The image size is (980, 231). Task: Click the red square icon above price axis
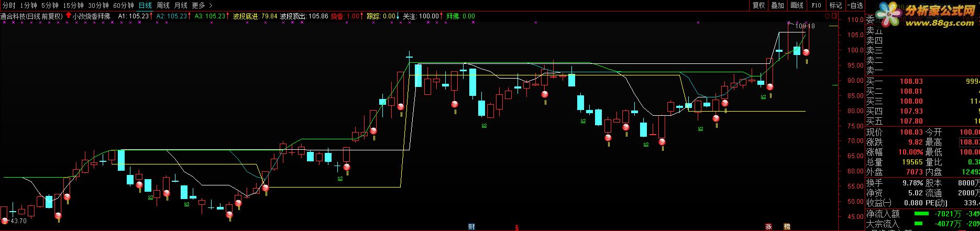coord(834,16)
